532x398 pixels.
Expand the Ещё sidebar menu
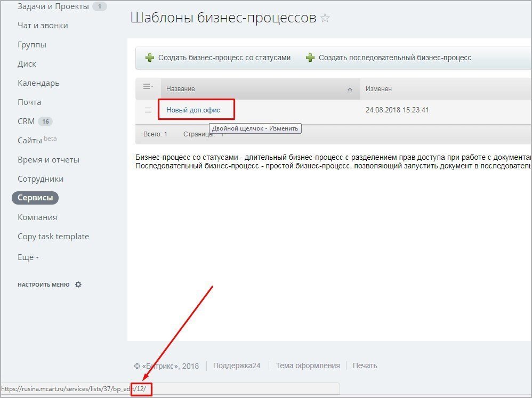(28, 256)
